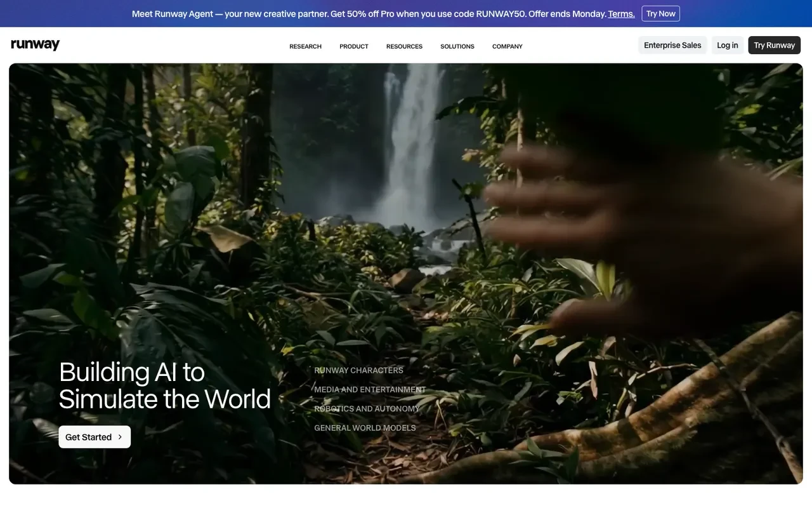Image resolution: width=812 pixels, height=508 pixels.
Task: Choose Robotics and Autonomy hero item
Action: point(367,408)
